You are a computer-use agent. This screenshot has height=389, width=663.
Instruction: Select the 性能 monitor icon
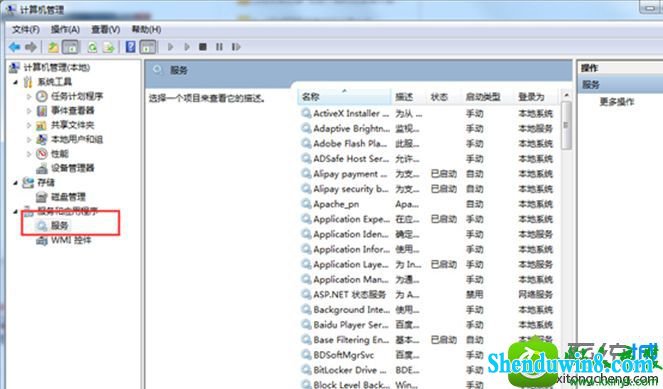click(41, 154)
